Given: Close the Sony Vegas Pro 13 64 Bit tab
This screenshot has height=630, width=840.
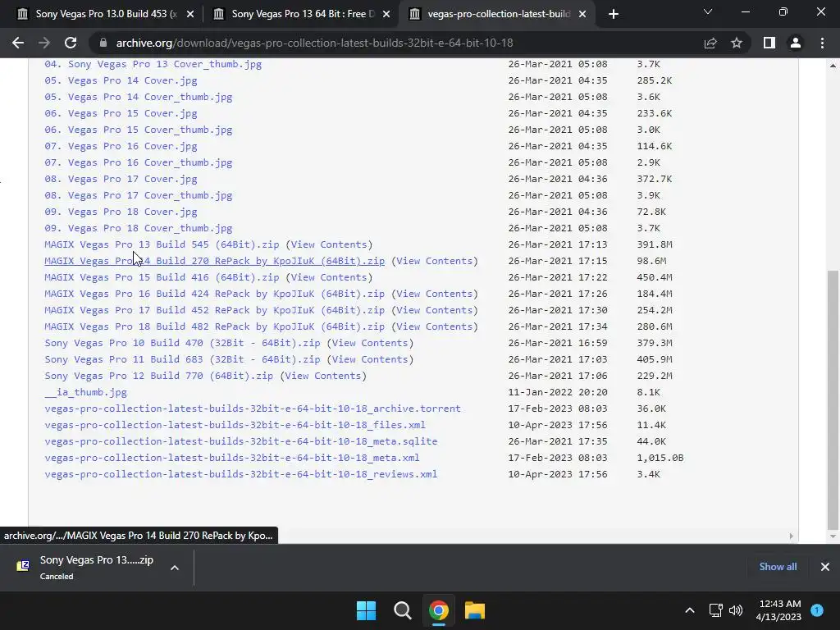Looking at the screenshot, I should [386, 14].
